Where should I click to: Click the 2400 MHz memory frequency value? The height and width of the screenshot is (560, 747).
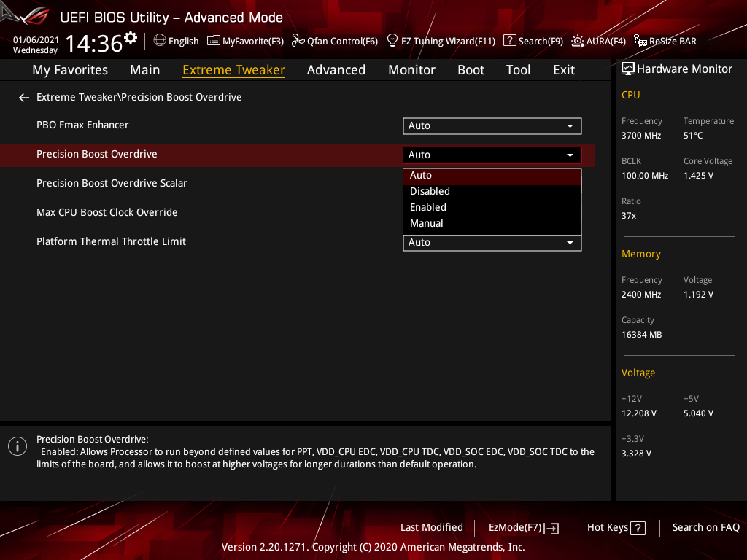[x=641, y=295]
